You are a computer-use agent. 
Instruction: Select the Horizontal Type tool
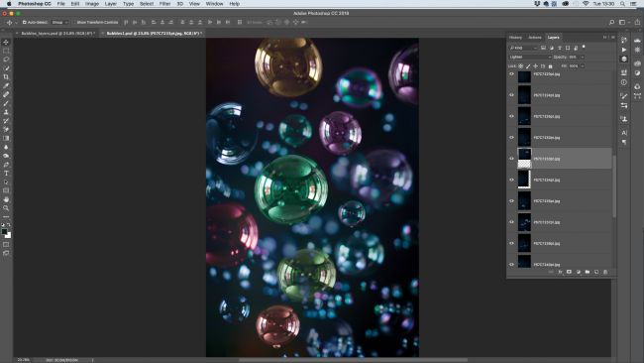6,174
